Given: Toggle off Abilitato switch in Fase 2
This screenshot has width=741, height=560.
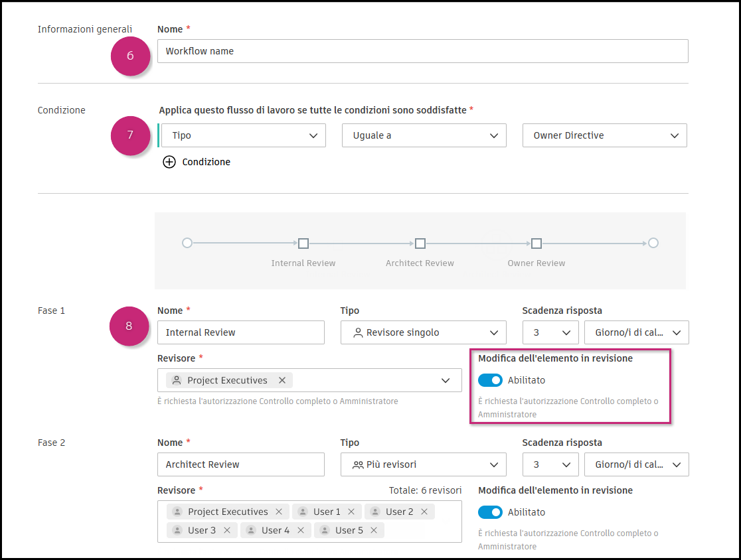Looking at the screenshot, I should click(x=490, y=512).
